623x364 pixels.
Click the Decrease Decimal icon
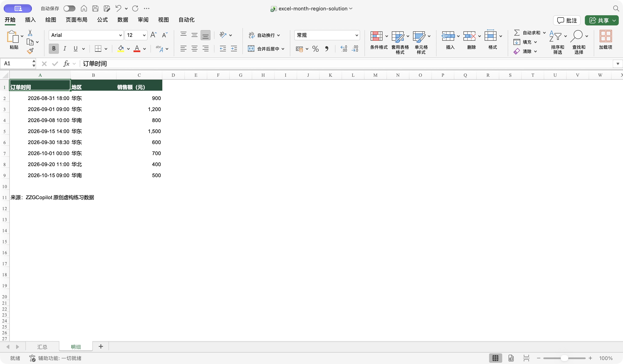coord(355,49)
